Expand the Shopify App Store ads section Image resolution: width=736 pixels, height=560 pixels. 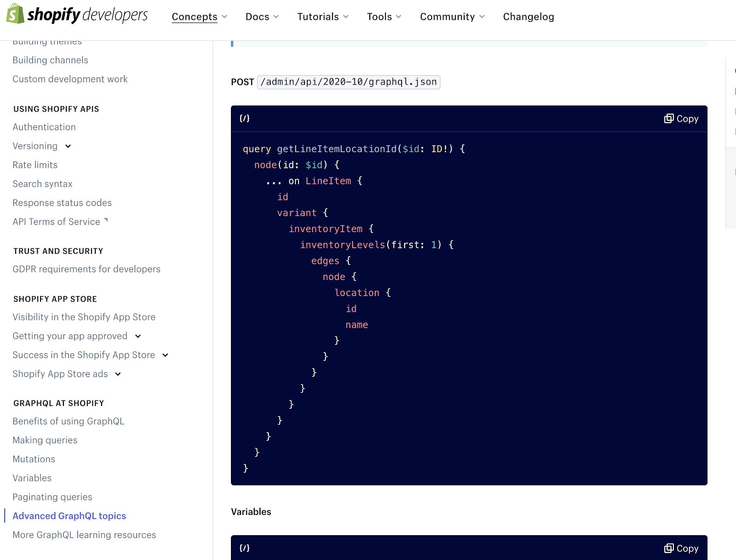[x=119, y=374]
